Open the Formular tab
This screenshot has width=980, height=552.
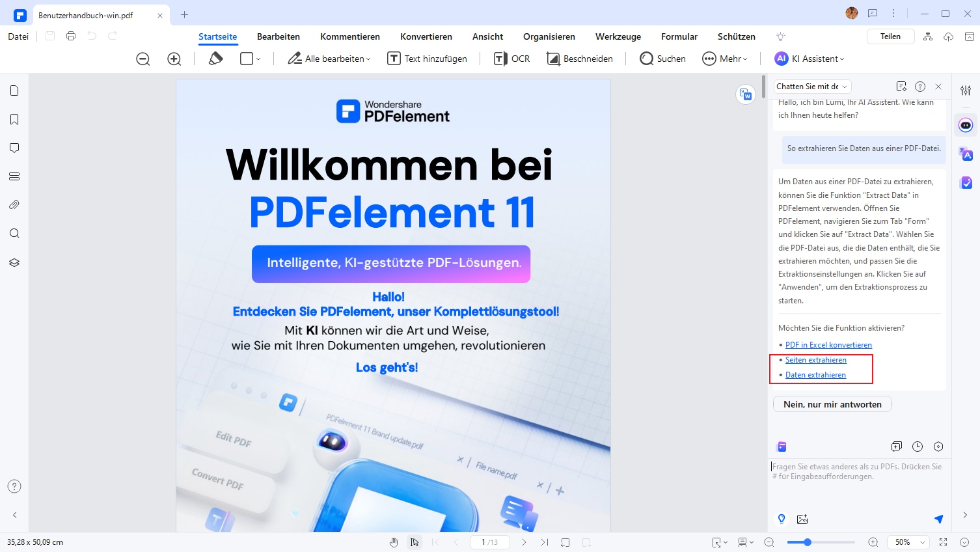pyautogui.click(x=679, y=36)
